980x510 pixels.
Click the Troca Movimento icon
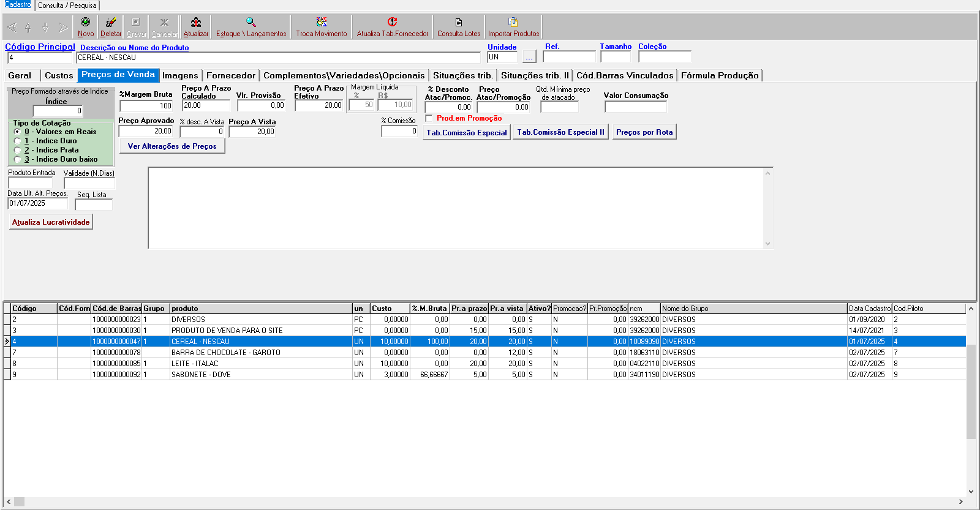point(321,23)
